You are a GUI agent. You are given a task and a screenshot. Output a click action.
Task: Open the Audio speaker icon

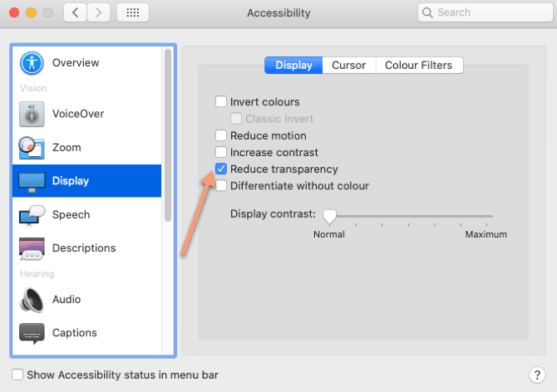[32, 299]
